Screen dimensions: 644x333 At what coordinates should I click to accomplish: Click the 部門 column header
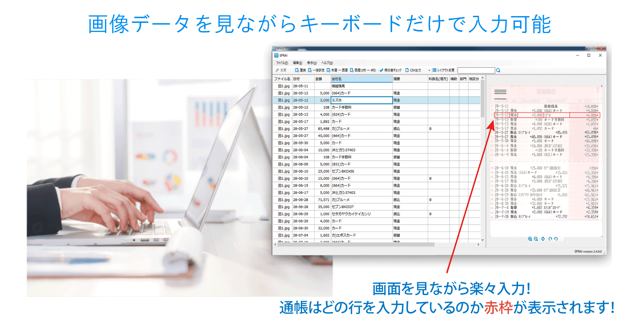(x=463, y=79)
